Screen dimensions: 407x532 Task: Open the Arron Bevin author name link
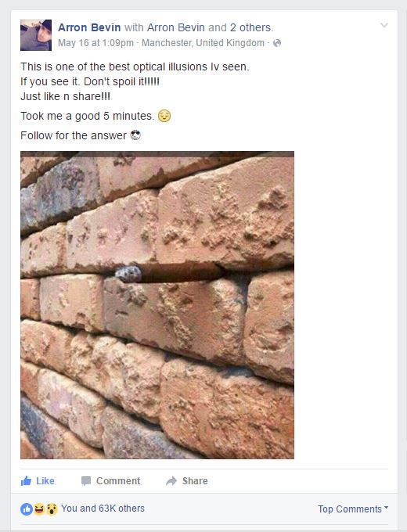coord(89,27)
